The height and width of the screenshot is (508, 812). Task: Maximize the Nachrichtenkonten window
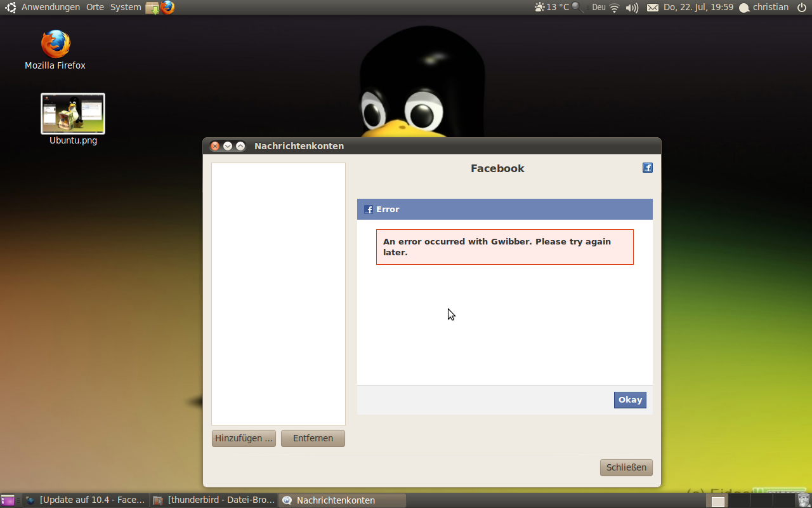point(240,146)
